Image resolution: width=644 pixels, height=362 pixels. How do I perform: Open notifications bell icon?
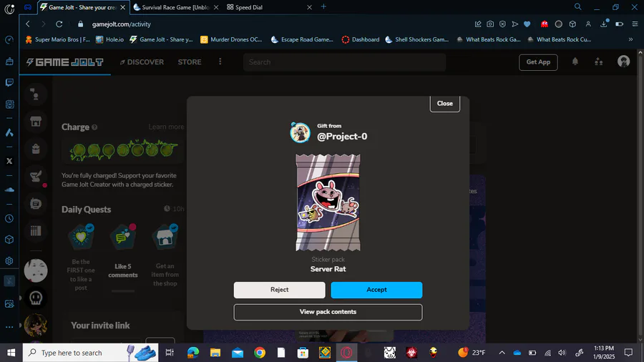[x=575, y=62]
